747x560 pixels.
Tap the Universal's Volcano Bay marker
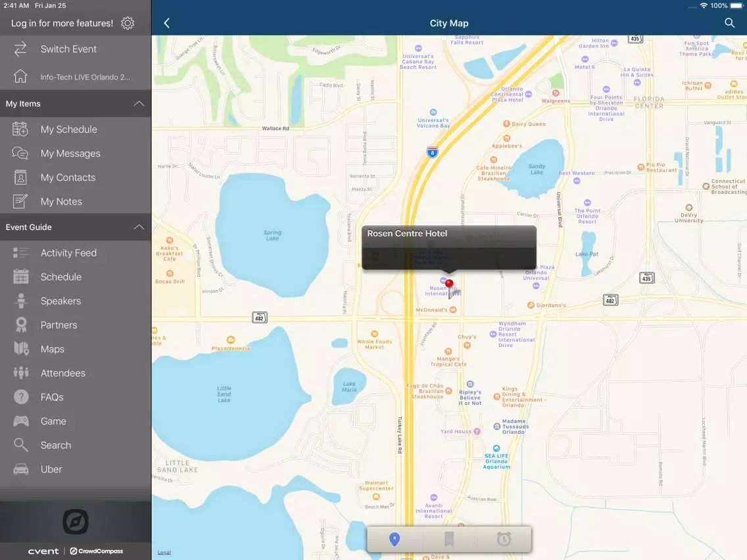pyautogui.click(x=433, y=112)
